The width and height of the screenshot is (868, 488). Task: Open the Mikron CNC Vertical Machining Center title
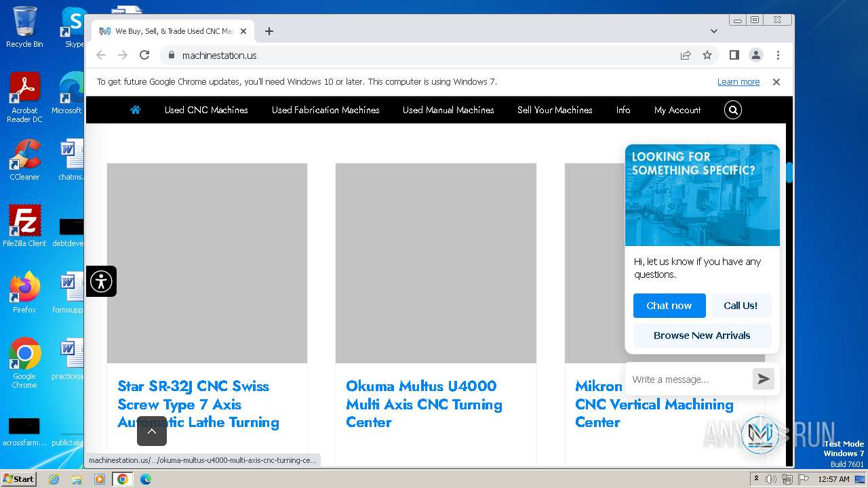click(654, 404)
